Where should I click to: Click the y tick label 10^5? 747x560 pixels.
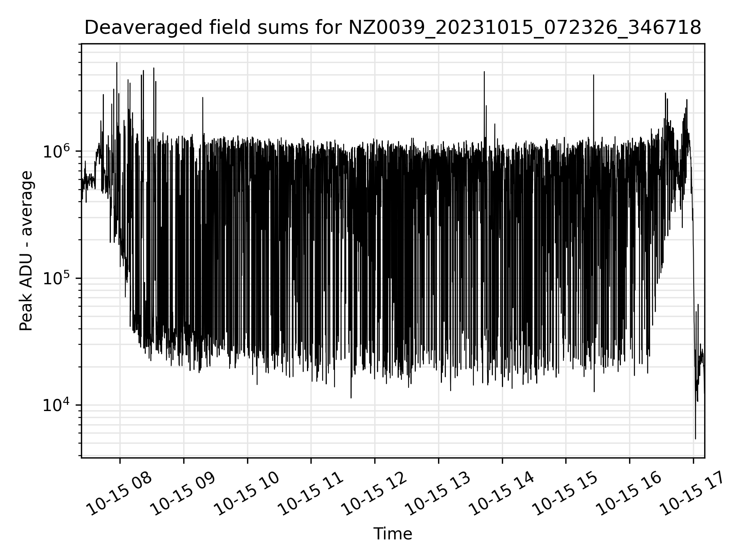(56, 278)
